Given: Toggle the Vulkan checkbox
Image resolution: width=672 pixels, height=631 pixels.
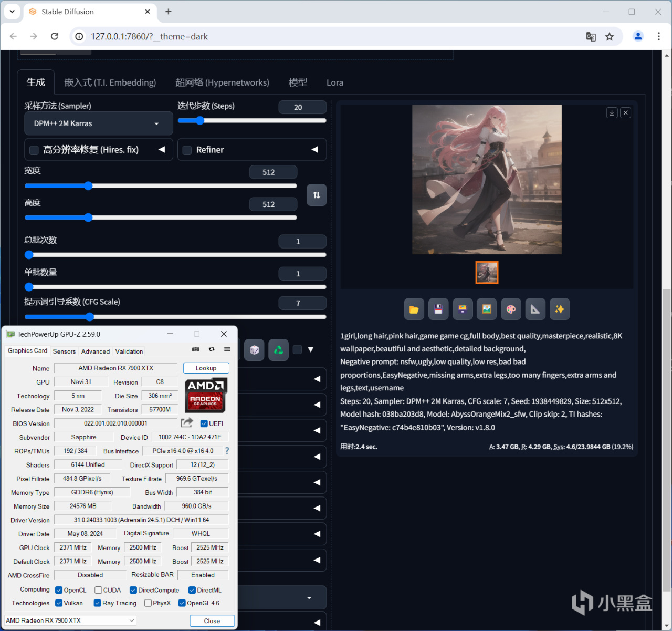Looking at the screenshot, I should click(x=59, y=603).
